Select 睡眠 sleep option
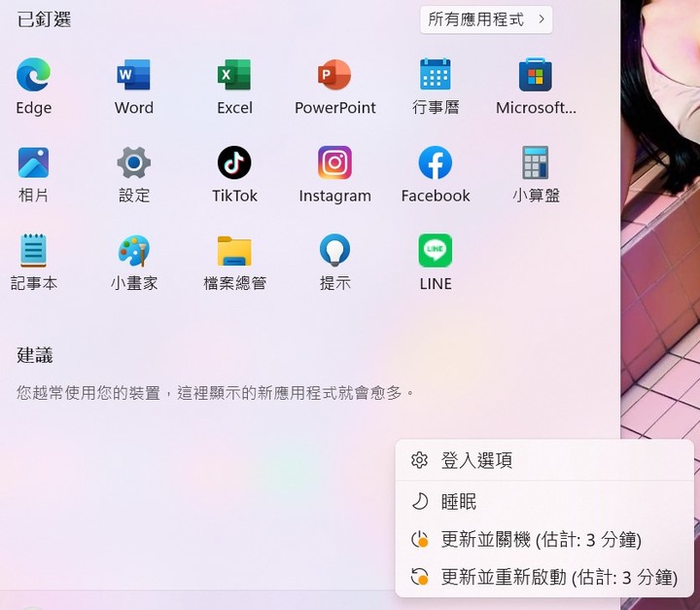This screenshot has width=700, height=610. [x=544, y=501]
